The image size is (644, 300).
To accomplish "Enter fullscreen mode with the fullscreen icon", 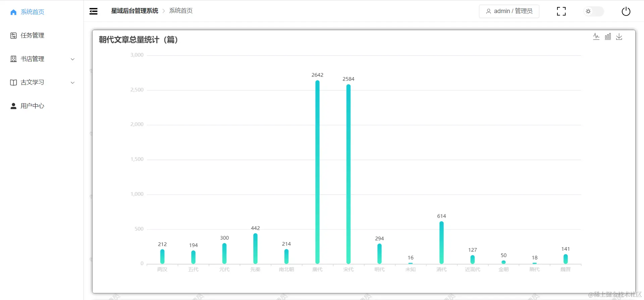I will [561, 11].
